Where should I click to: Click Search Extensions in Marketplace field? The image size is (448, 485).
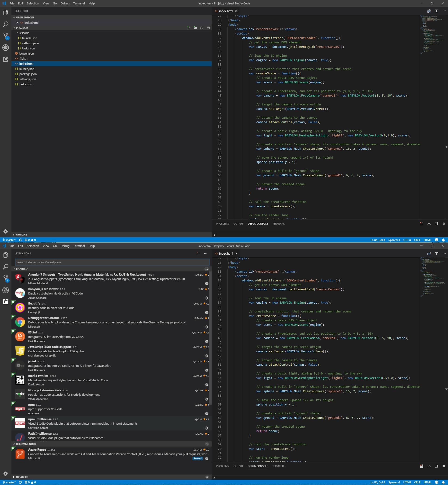[x=112, y=262]
